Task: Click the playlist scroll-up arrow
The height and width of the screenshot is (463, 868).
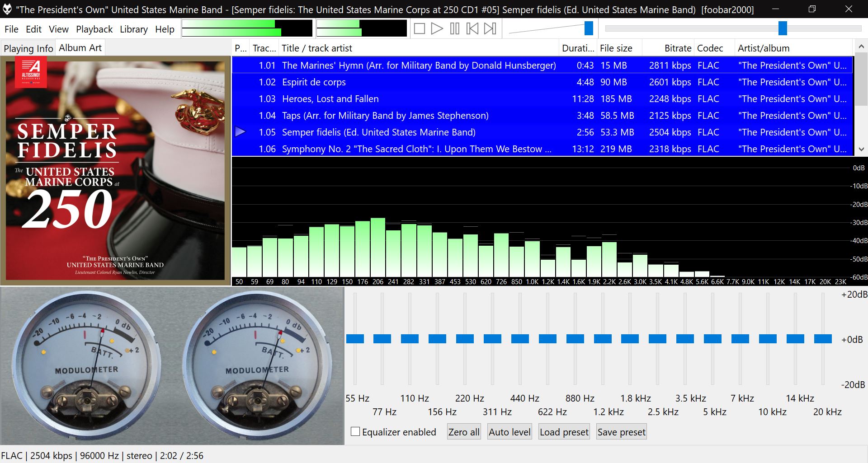Action: 861,47
